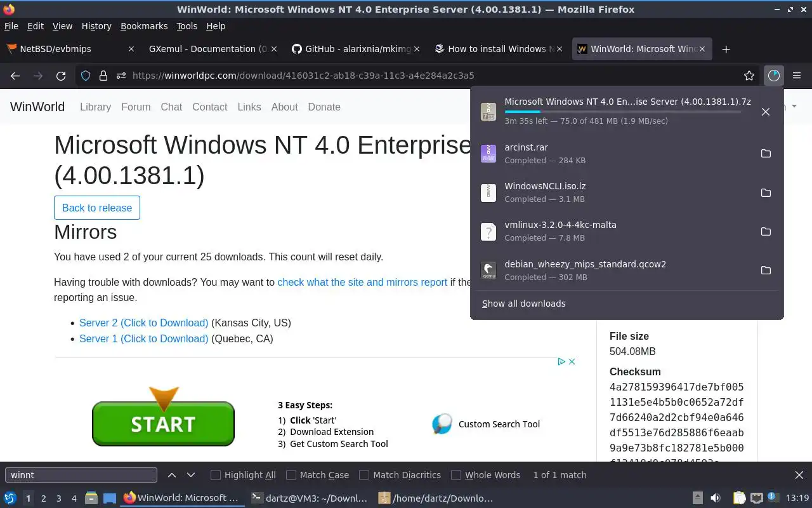The image size is (812, 508).
Task: Show WindowsNCLI.iso.lz in its folder
Action: click(766, 192)
